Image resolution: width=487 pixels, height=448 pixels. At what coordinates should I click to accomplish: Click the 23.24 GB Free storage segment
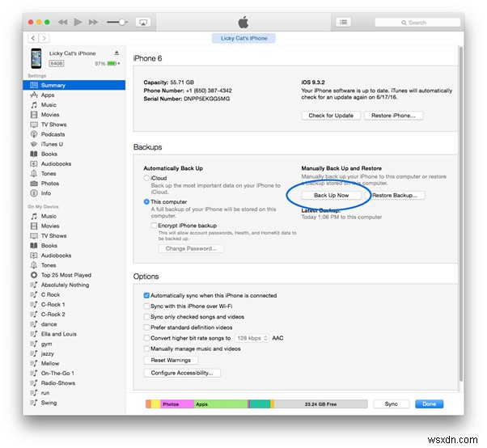pos(321,404)
